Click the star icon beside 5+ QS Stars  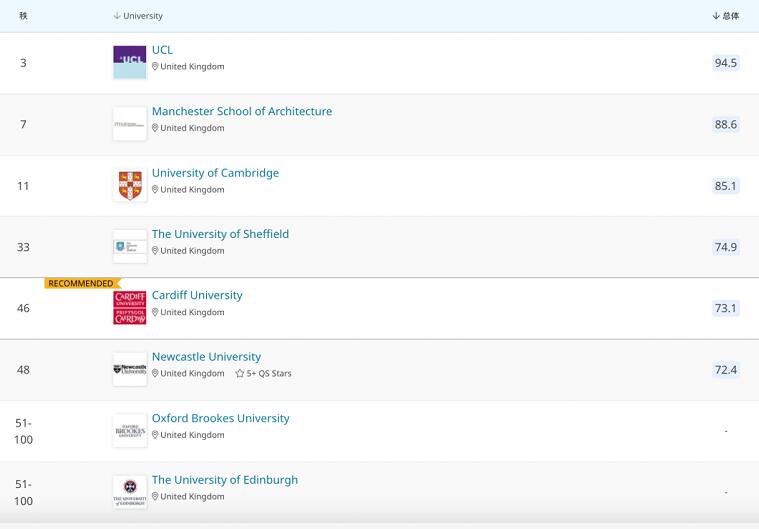(x=240, y=374)
